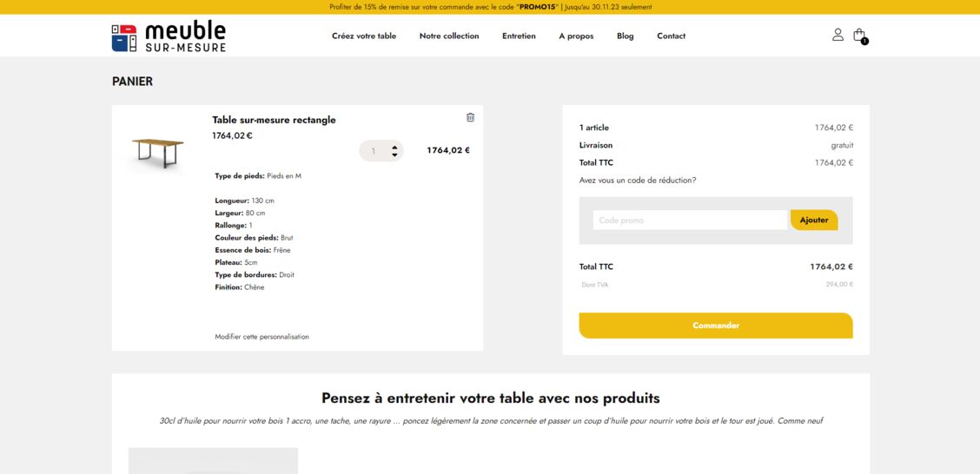The width and height of the screenshot is (980, 474).
Task: Open the Blog page
Action: [x=625, y=36]
